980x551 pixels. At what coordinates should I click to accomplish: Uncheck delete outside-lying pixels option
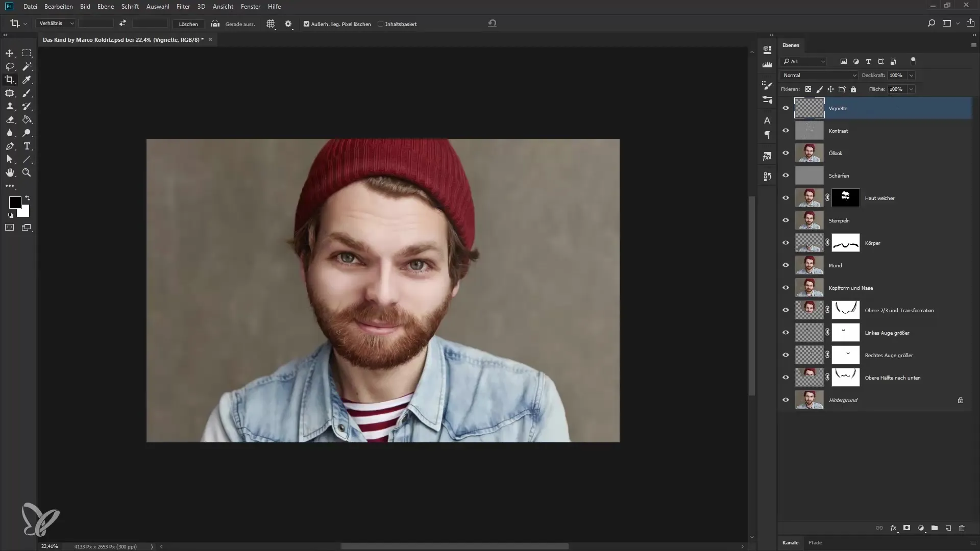[306, 24]
